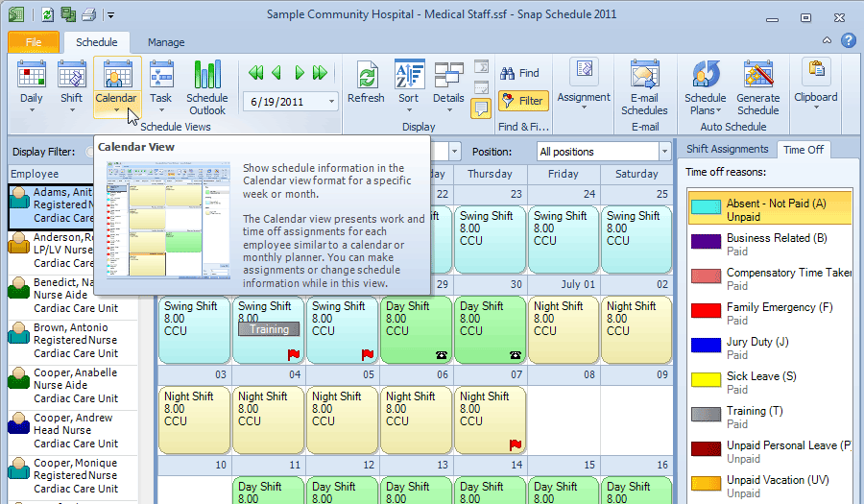Select employee Cooper, Andrew Head Nurse
The image size is (864, 504).
pos(73,431)
